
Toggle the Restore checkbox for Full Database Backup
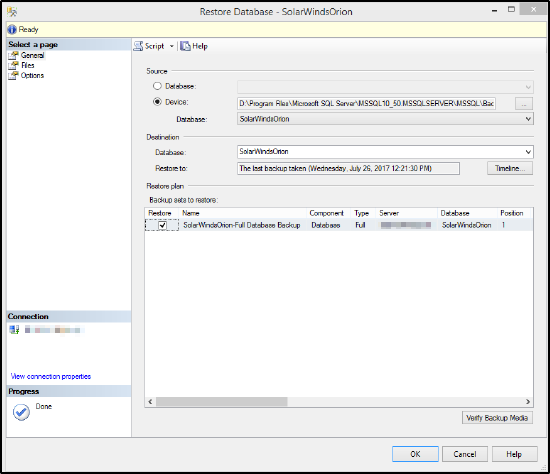point(162,225)
